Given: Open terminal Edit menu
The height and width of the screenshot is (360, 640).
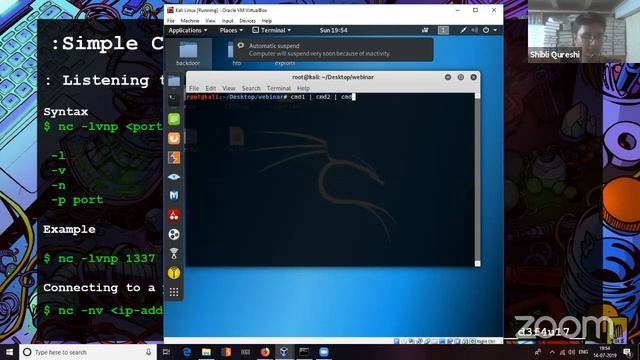Looking at the screenshot, I should 211,88.
